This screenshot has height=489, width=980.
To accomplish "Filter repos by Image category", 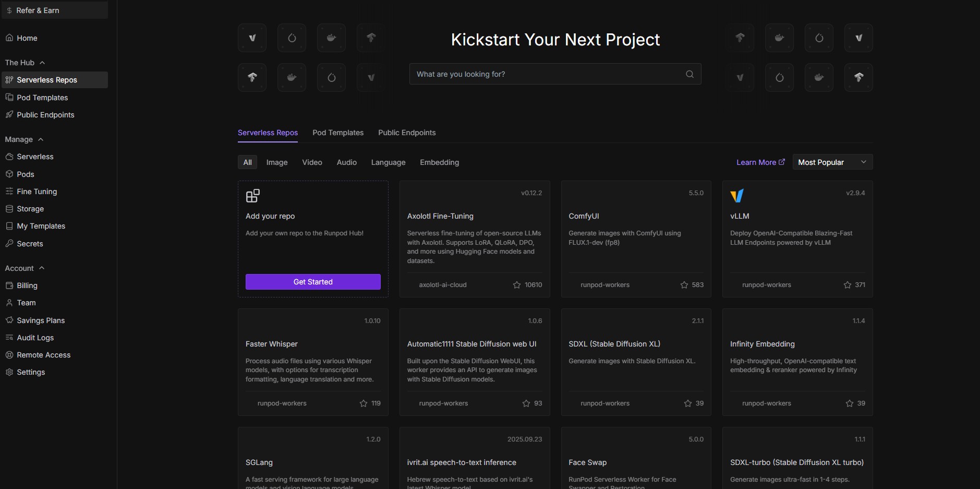I will 277,162.
